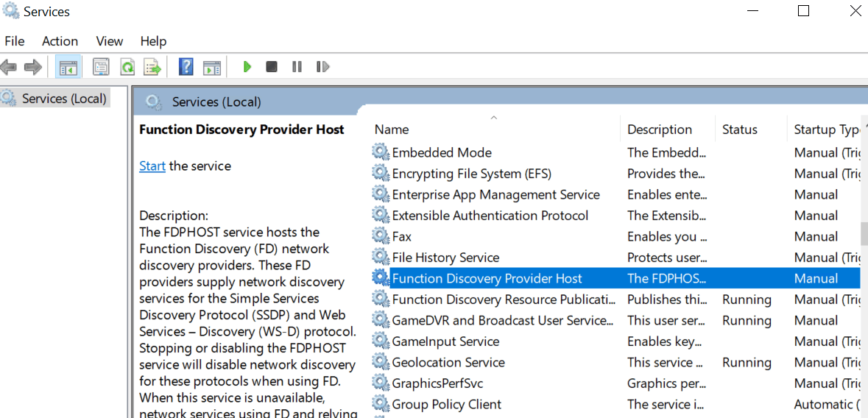Select Enterprise App Management Service name
The height and width of the screenshot is (418, 868).
(x=496, y=194)
